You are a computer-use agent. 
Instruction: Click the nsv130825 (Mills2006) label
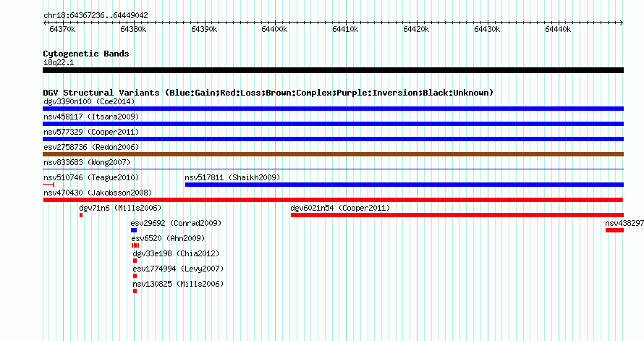pyautogui.click(x=178, y=284)
